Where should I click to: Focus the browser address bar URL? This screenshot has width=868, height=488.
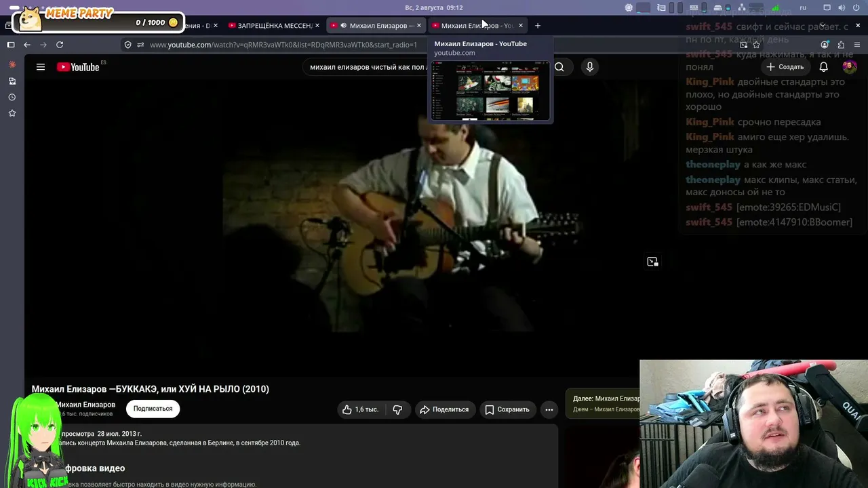[283, 45]
